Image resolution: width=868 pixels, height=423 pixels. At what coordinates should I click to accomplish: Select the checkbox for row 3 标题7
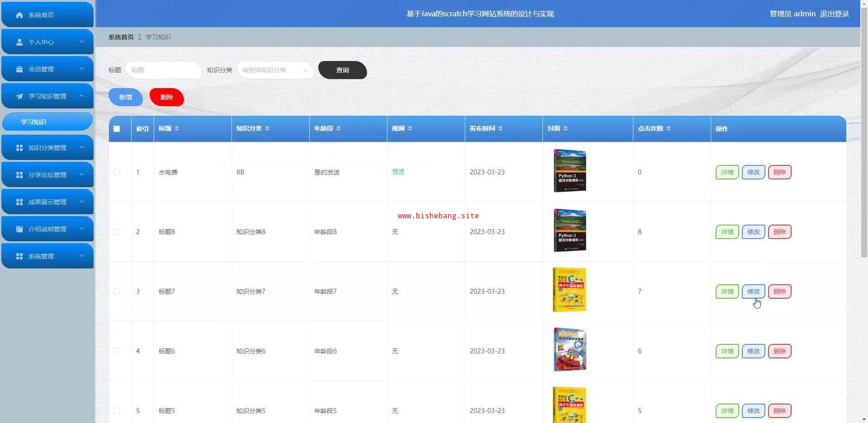tap(117, 291)
